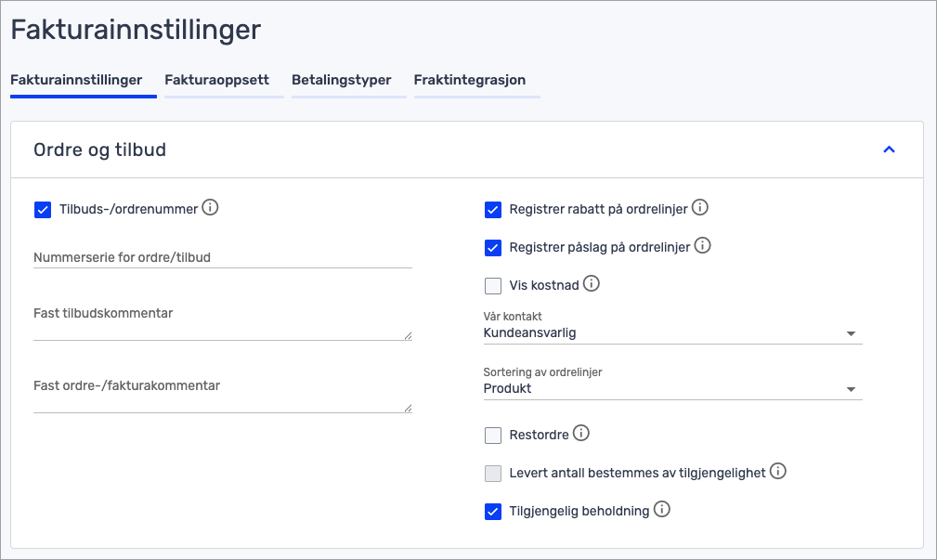Image resolution: width=937 pixels, height=560 pixels.
Task: Click info icon beside Registrer påslag på ordrelinjer
Action: [703, 246]
